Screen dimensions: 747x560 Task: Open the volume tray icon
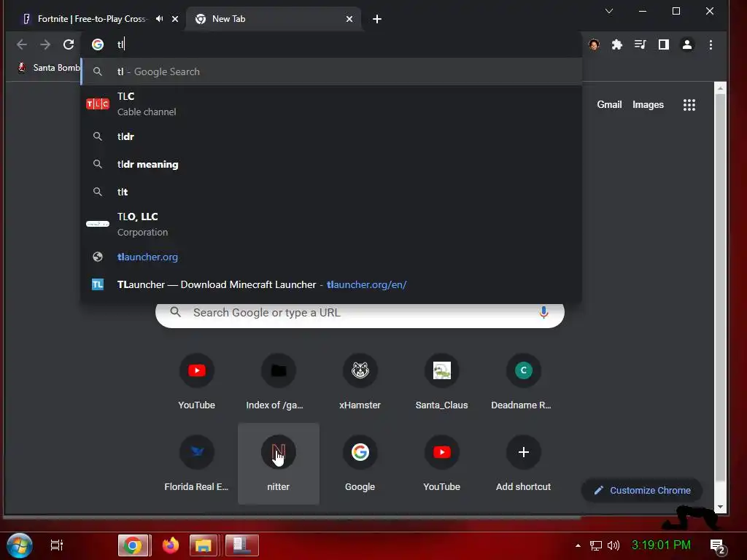point(614,545)
